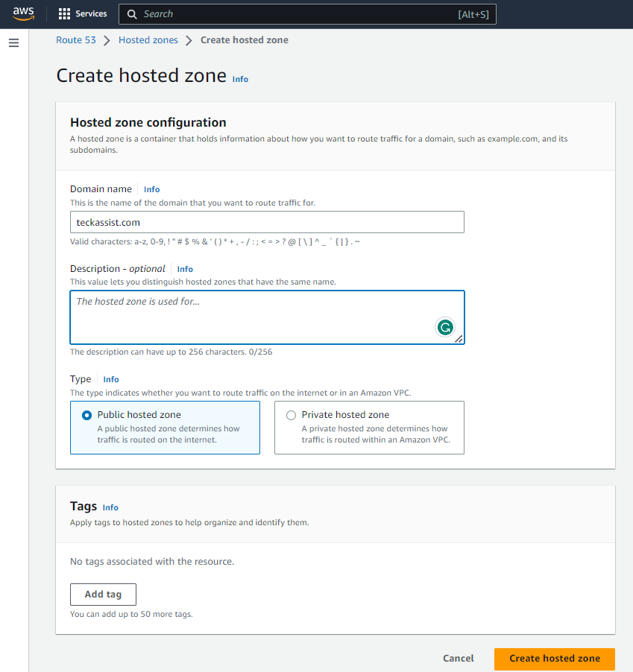Select Private hosted zone radio option
633x672 pixels.
click(292, 415)
